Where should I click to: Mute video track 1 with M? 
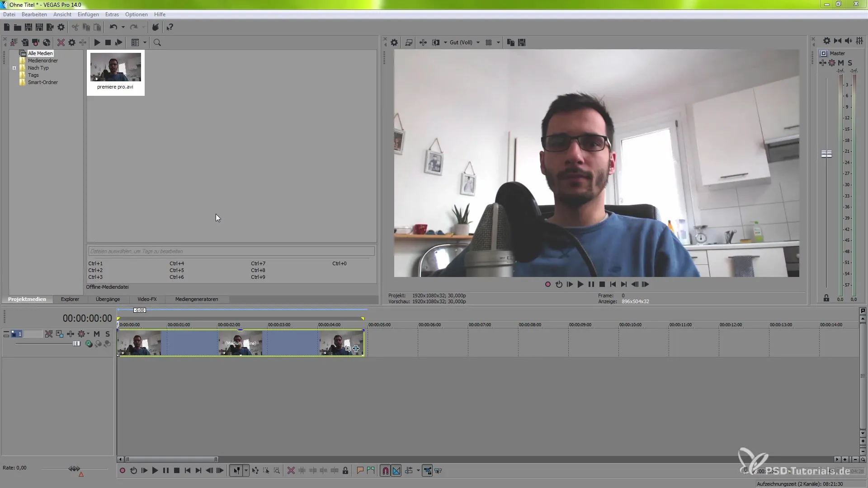pos(97,334)
